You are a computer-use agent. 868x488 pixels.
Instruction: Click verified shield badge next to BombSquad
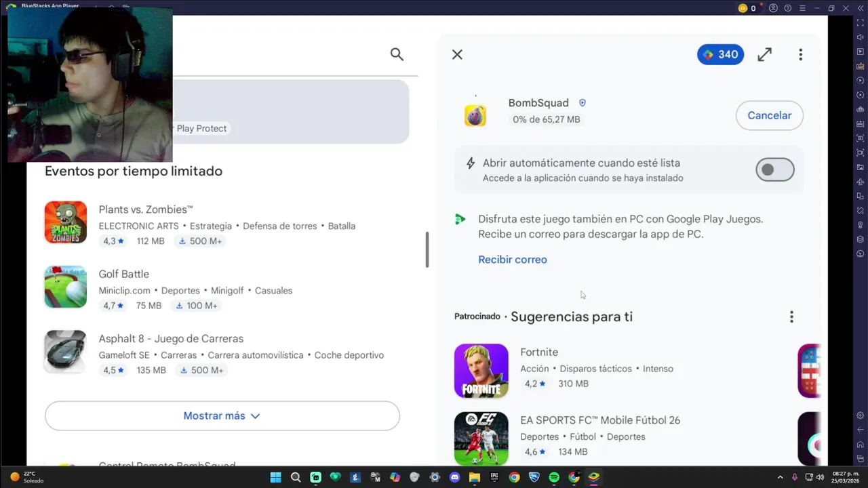582,103
